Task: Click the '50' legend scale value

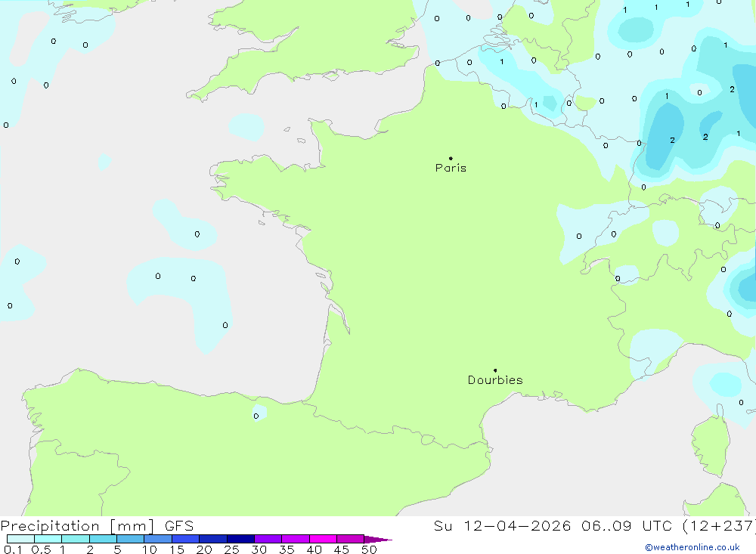Action: pyautogui.click(x=369, y=549)
